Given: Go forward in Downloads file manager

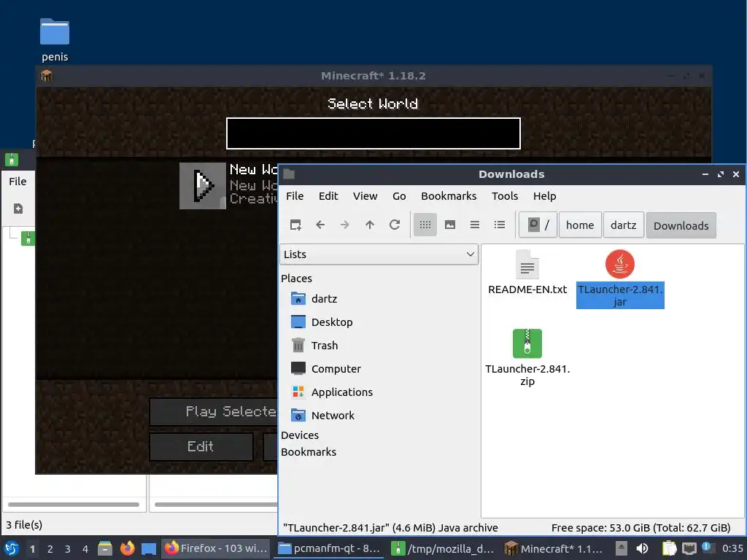Looking at the screenshot, I should [x=345, y=225].
